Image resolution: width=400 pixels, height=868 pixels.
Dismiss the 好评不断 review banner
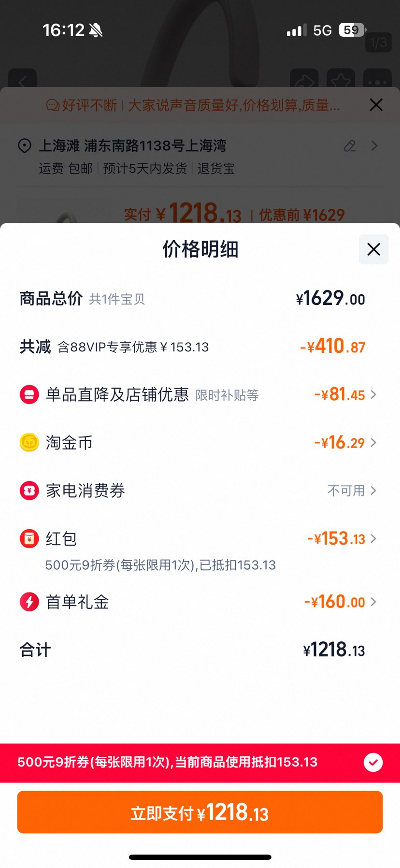[x=376, y=105]
